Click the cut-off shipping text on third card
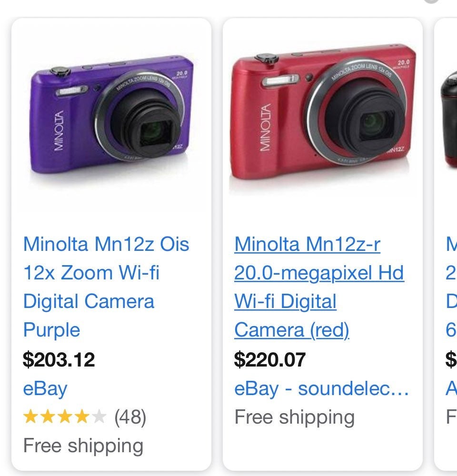The width and height of the screenshot is (457, 476). click(451, 417)
